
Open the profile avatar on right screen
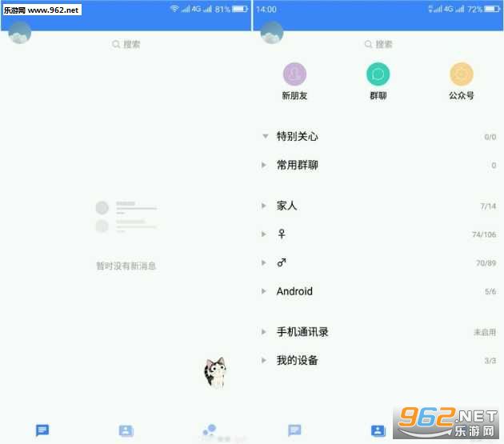tap(272, 33)
